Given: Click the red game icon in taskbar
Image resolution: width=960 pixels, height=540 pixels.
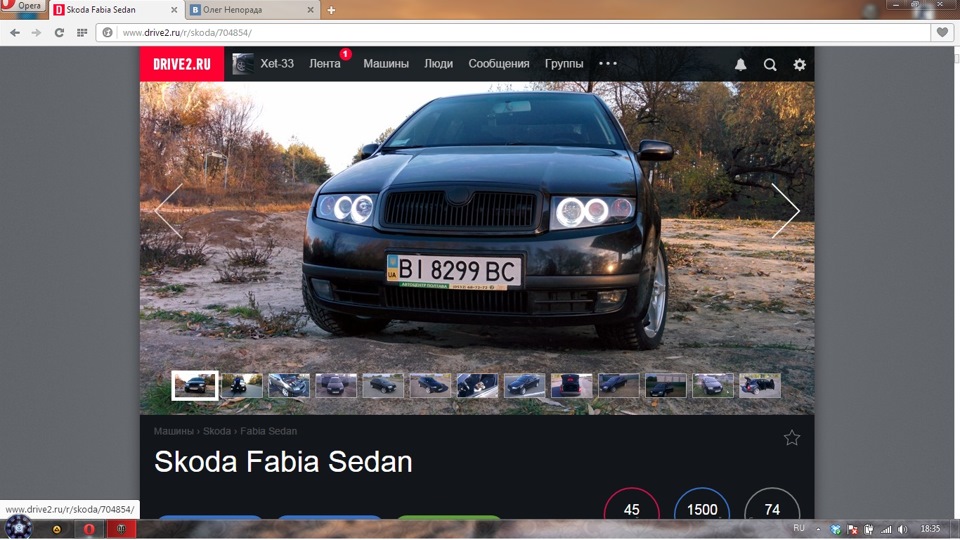Looking at the screenshot, I should pos(121,529).
